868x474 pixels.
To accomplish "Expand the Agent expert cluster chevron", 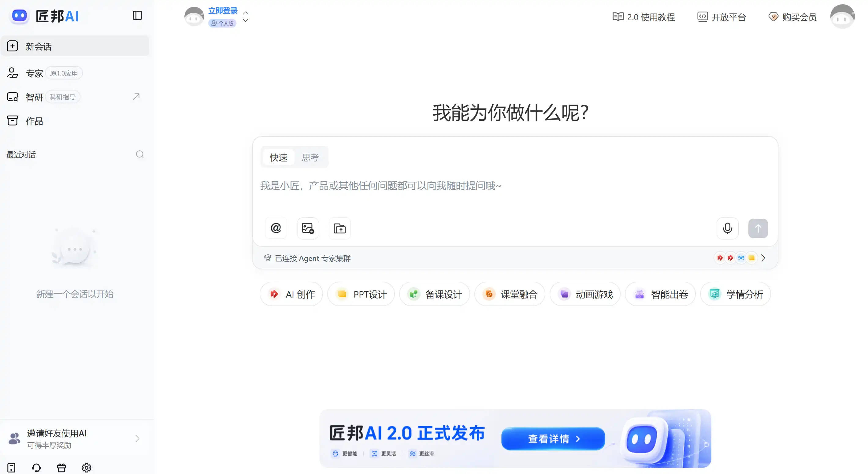I will click(x=763, y=258).
